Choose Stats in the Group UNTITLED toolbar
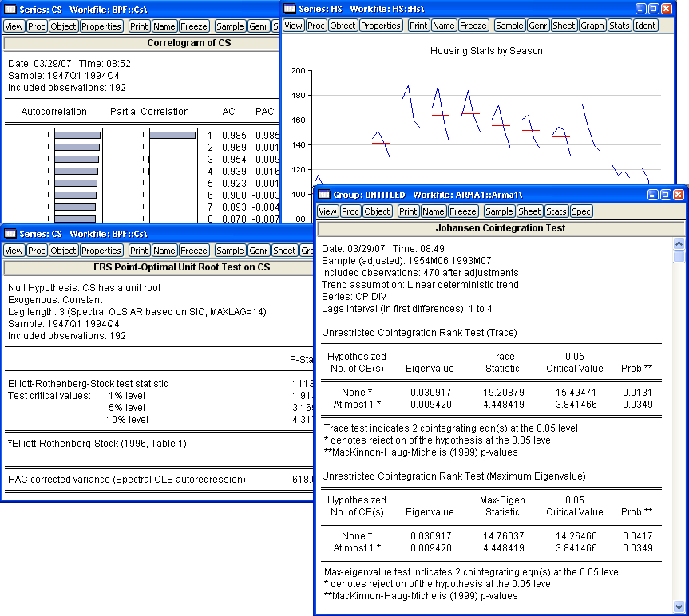Screen dimensions: 689x616 click(556, 211)
